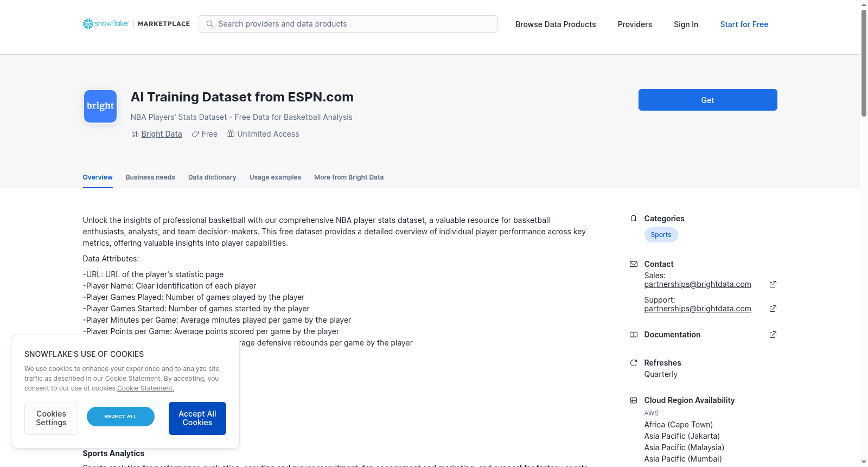Click the Cloud Region Availability heading
The width and height of the screenshot is (868, 467).
[x=690, y=400]
